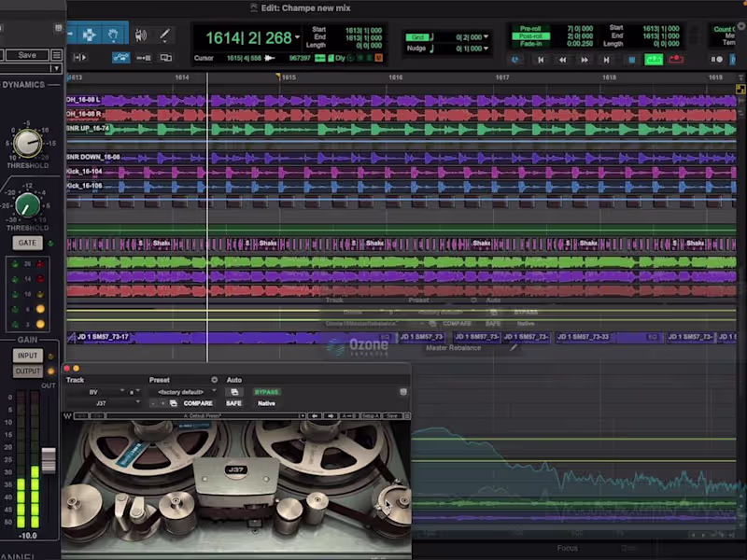This screenshot has width=747, height=560.
Task: Toggle the GATE button in Dynamics section
Action: click(27, 243)
